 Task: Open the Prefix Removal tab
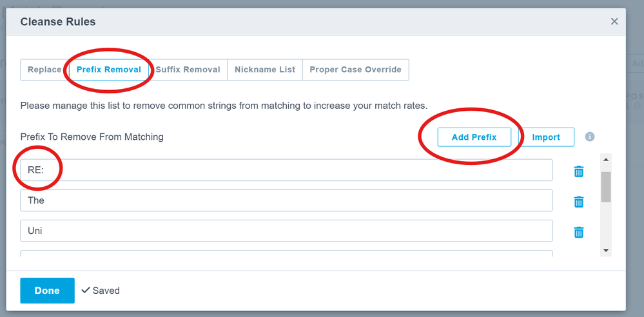109,70
